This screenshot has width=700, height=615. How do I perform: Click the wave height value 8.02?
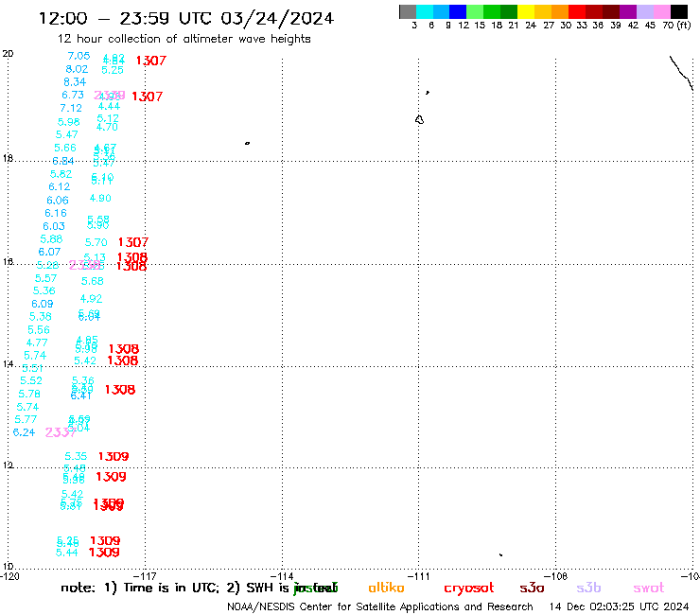(x=77, y=69)
